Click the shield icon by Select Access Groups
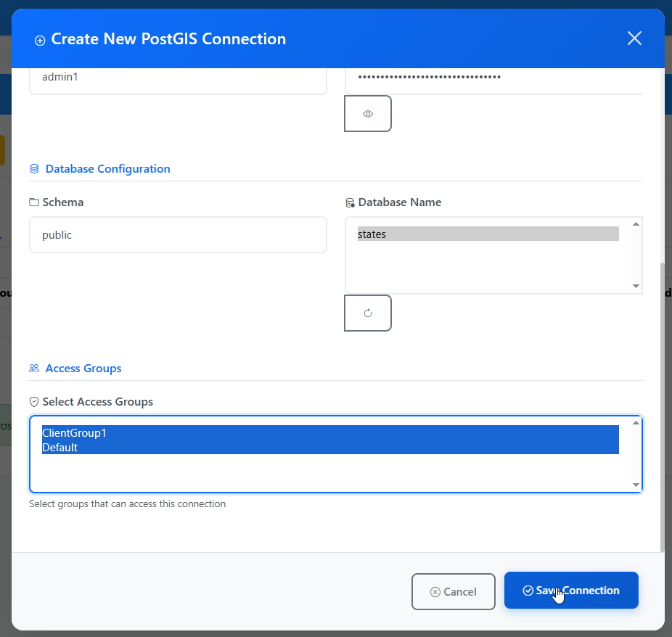This screenshot has width=672, height=637. tap(34, 402)
